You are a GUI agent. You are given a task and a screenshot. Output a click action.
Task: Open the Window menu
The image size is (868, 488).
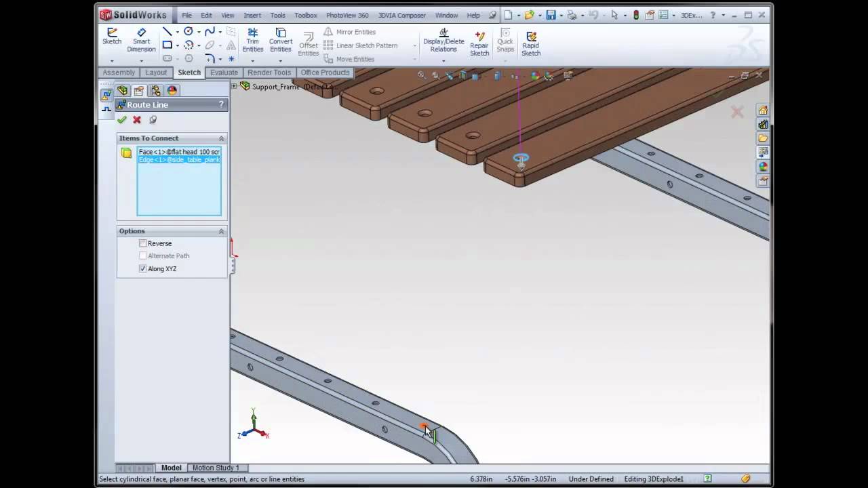point(446,15)
